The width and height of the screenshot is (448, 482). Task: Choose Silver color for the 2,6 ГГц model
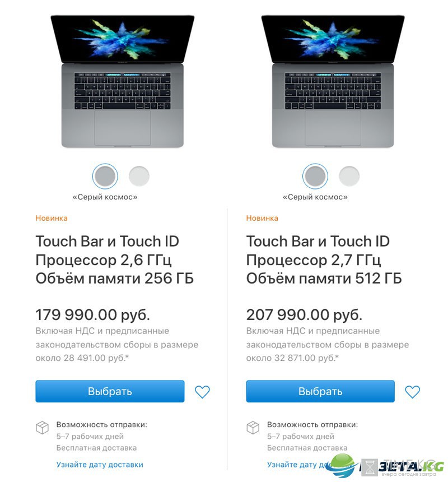139,176
